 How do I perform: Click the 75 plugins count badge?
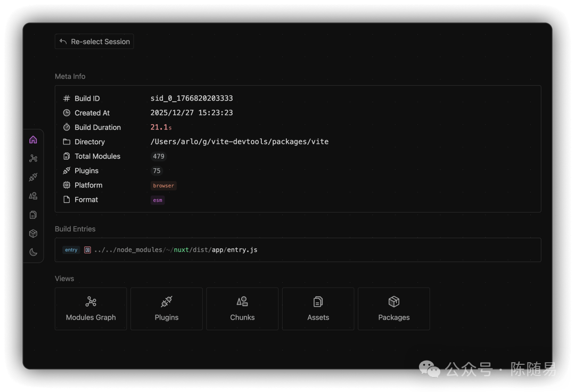click(157, 170)
